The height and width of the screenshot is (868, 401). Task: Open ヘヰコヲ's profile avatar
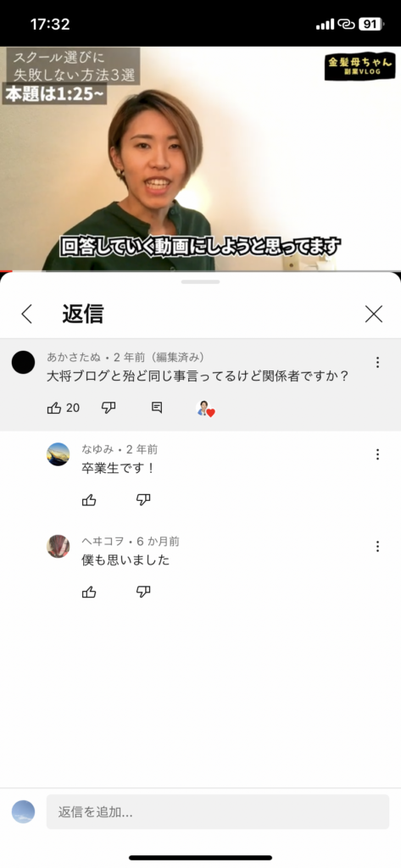tap(58, 547)
